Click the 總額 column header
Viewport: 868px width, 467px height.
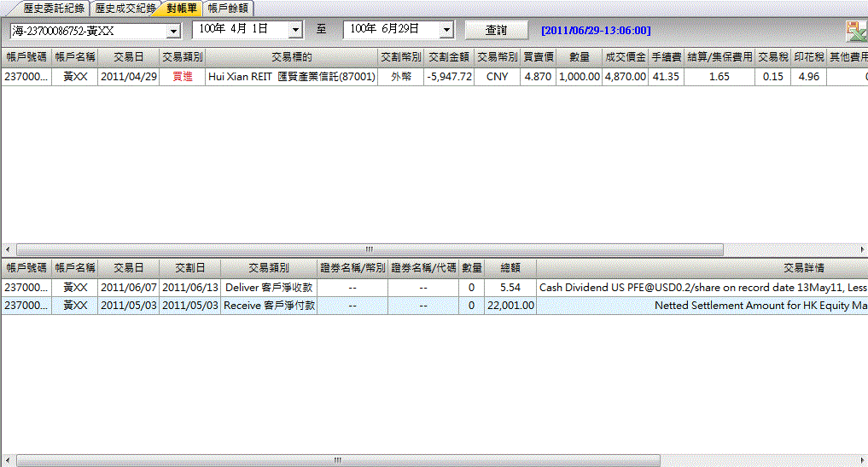pos(510,267)
